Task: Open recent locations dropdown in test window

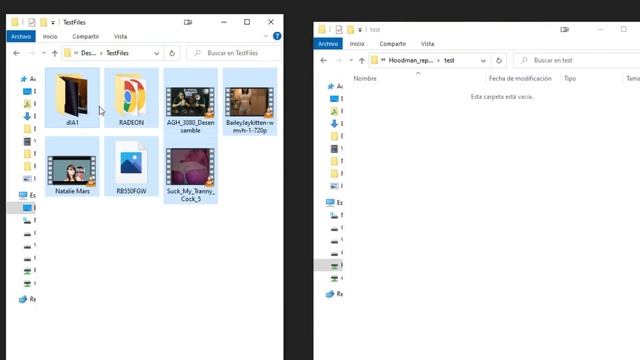Action: 351,60
